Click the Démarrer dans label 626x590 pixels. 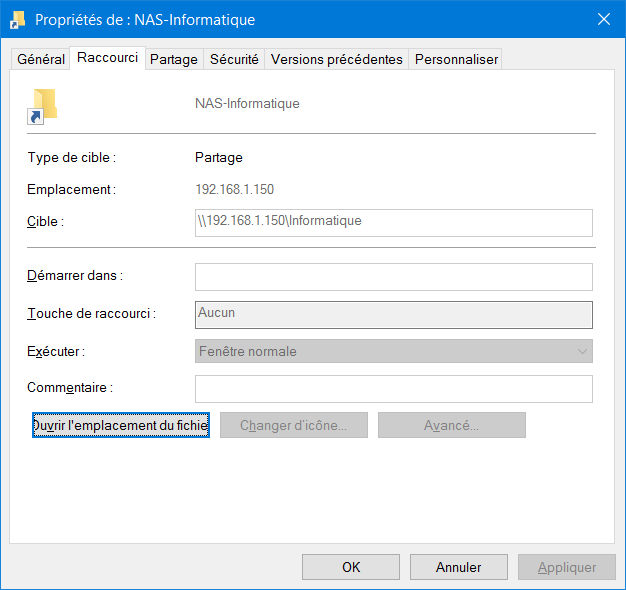click(x=75, y=275)
